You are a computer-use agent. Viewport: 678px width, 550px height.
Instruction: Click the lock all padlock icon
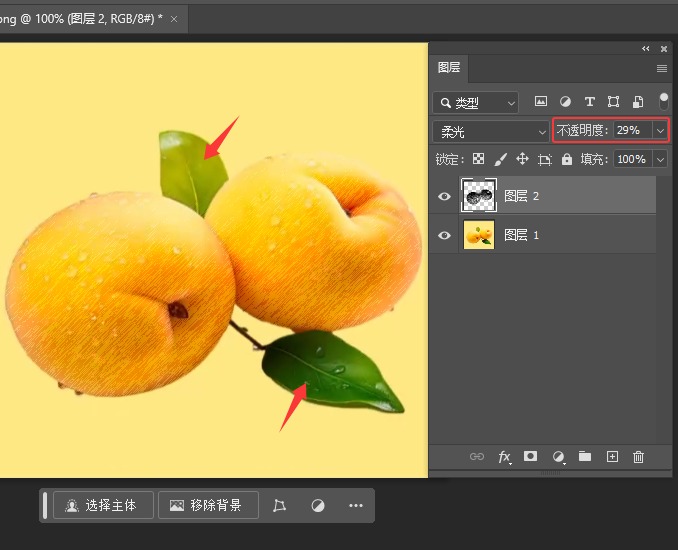pos(567,159)
